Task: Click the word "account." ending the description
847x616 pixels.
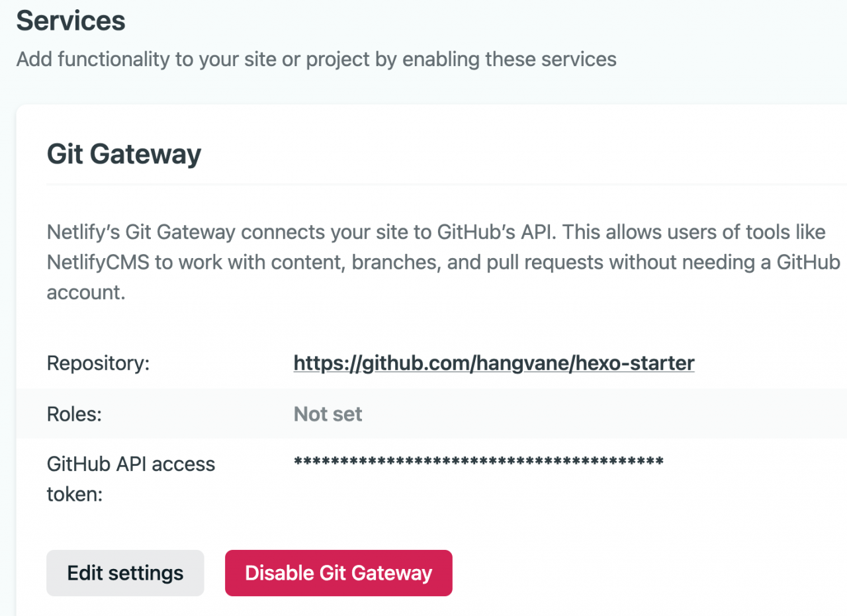Action: pos(86,292)
